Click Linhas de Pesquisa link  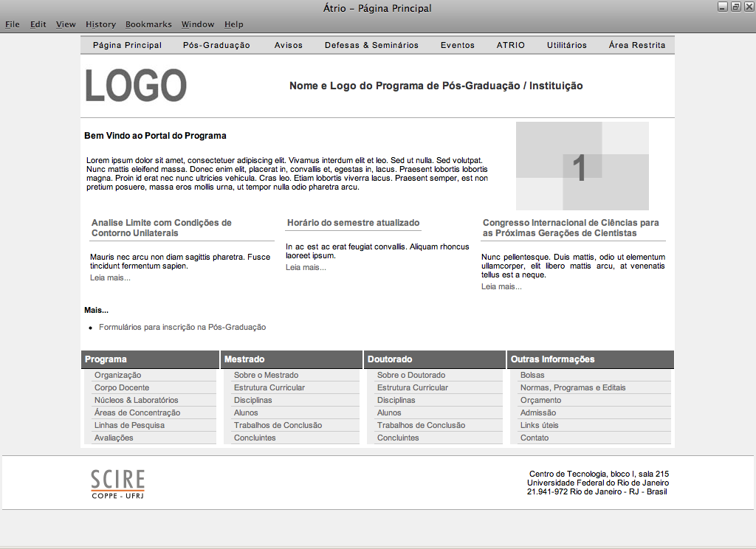click(129, 425)
